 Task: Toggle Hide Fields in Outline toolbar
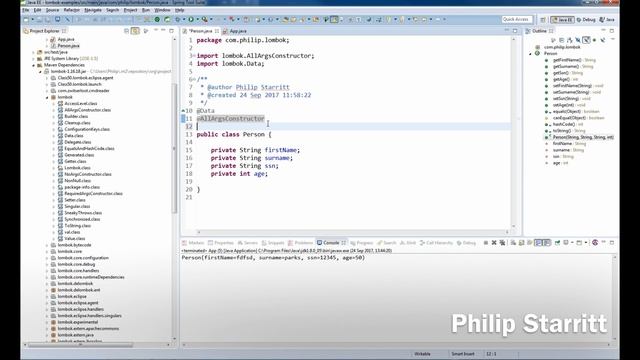[x=578, y=40]
